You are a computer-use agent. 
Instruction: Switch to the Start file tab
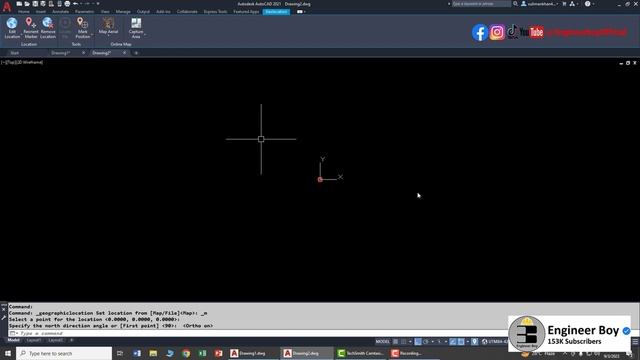(x=15, y=53)
